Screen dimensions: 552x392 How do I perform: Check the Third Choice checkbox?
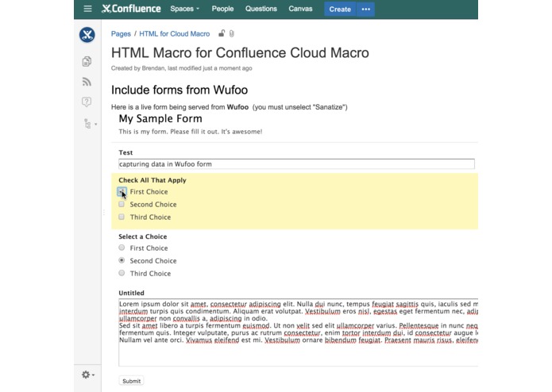point(122,217)
